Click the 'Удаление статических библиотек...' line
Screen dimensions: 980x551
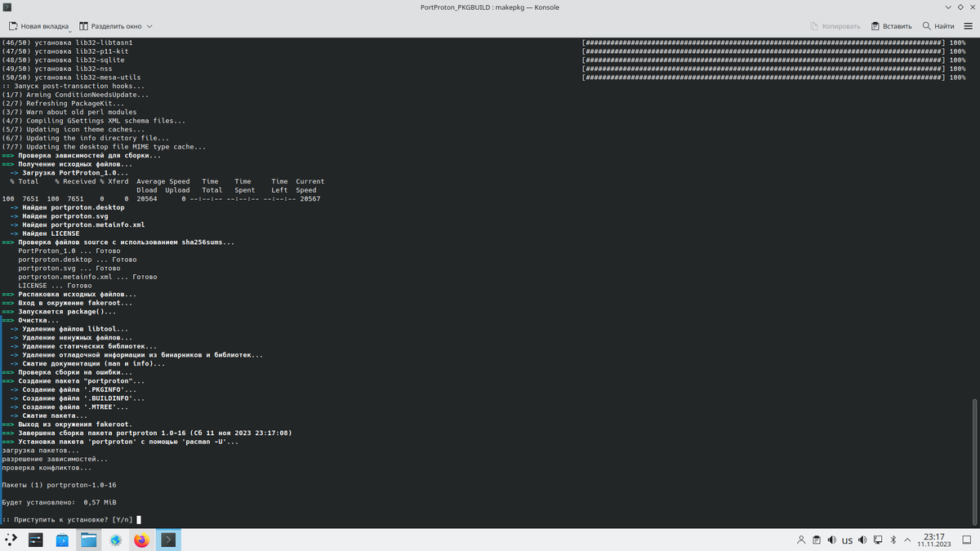click(83, 346)
